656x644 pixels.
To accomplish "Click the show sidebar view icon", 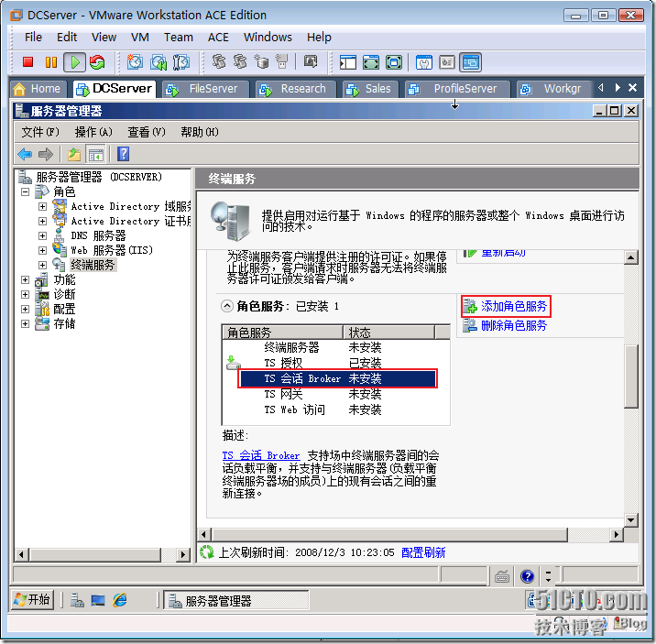I will (348, 62).
